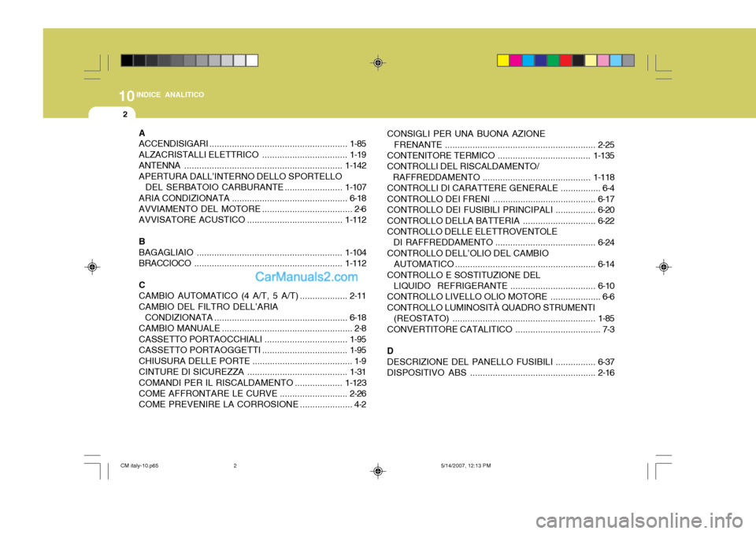Select COMANDI PER IL RISCALDAMENTO entry
Viewport: 756px width, 534px height.
252,383
